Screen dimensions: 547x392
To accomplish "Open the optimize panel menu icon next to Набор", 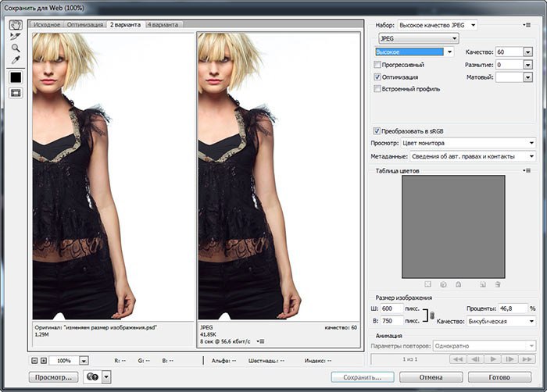I will click(x=528, y=25).
